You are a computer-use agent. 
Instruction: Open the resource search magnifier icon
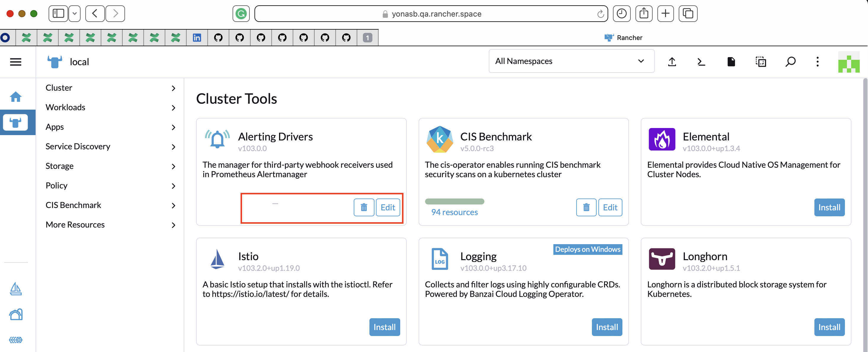790,62
